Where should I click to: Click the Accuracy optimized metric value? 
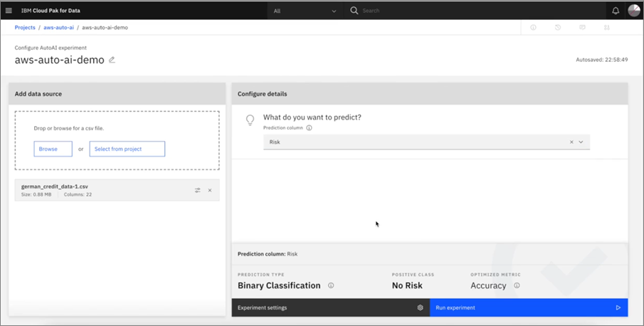click(x=488, y=285)
